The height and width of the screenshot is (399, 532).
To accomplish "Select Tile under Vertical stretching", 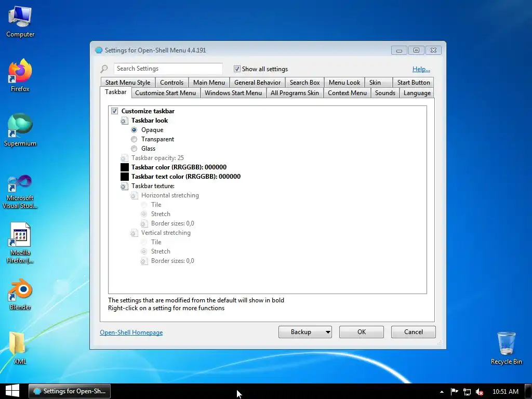I will click(x=144, y=242).
